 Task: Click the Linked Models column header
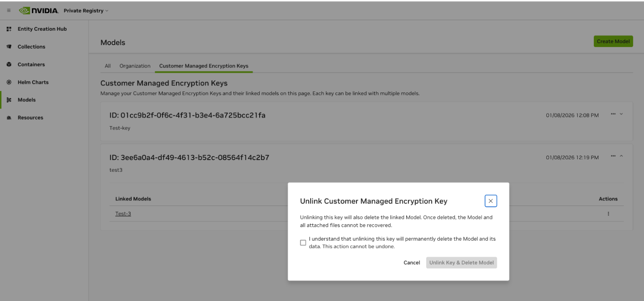(133, 199)
